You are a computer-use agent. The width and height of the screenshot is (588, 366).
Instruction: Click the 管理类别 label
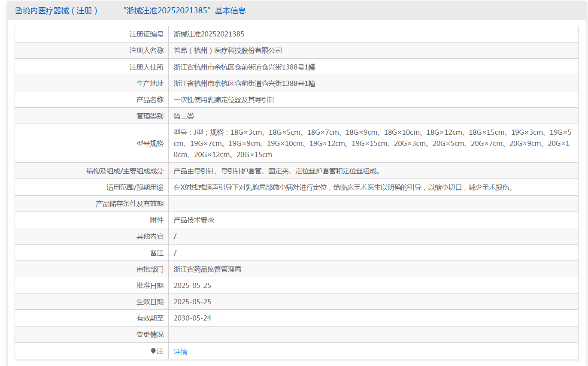coord(150,116)
